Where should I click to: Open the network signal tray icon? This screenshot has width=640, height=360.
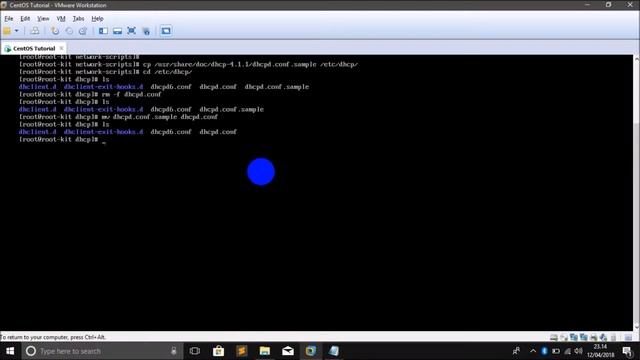tap(568, 351)
